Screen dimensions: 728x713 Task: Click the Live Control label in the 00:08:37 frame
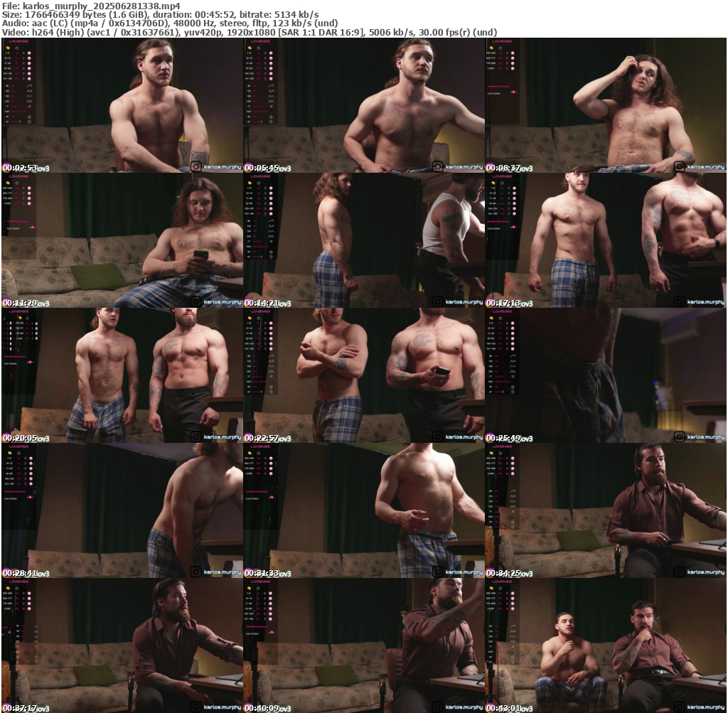click(x=494, y=93)
